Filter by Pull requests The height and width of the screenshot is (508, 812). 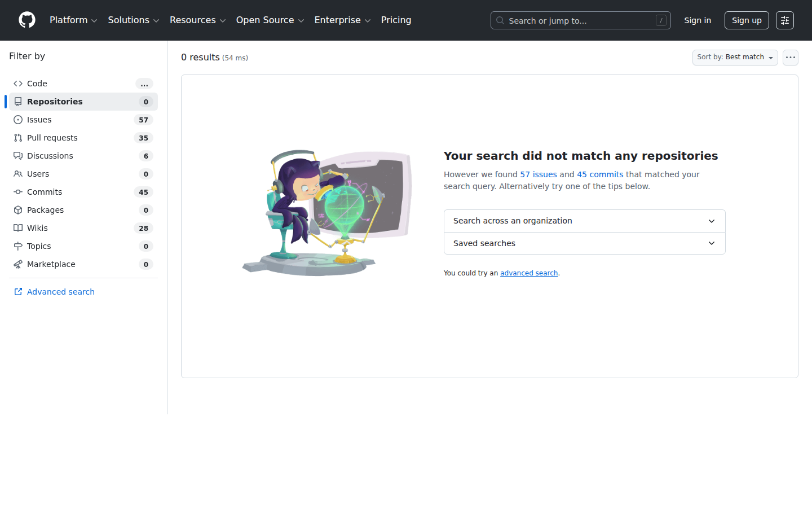tap(52, 138)
